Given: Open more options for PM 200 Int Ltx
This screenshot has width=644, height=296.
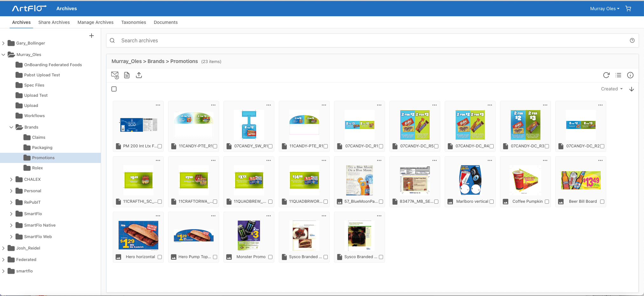Looking at the screenshot, I should tap(158, 105).
